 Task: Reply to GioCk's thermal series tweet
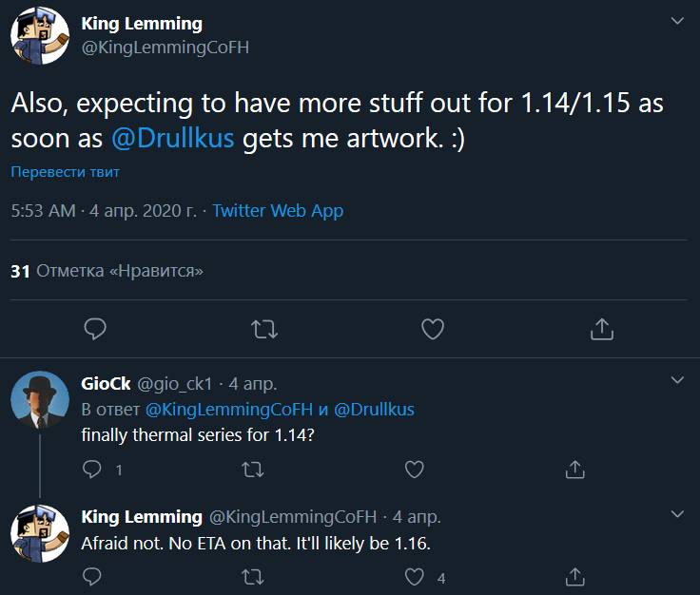[92, 470]
